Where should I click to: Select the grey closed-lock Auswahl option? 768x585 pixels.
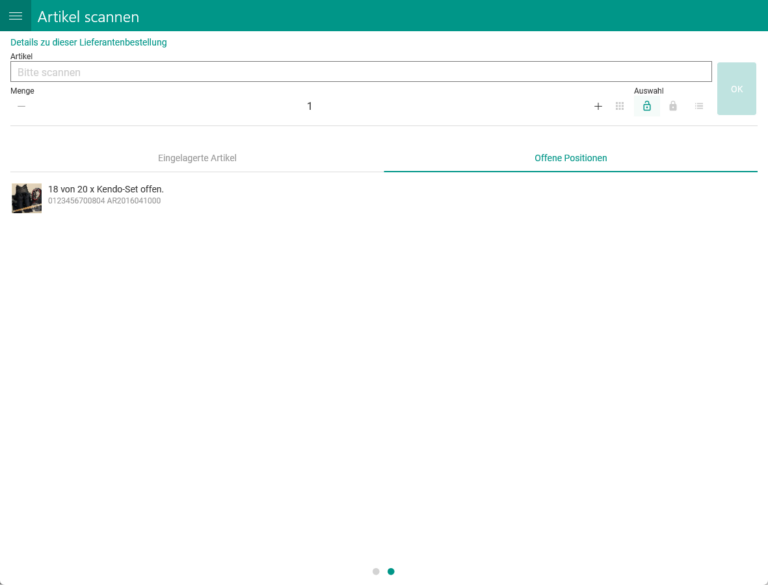[x=673, y=106]
